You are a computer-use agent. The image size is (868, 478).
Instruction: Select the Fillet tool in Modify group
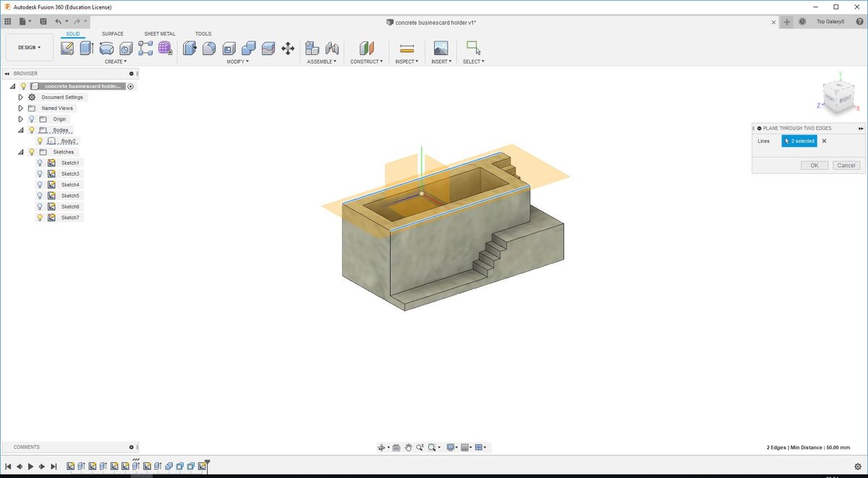[209, 48]
